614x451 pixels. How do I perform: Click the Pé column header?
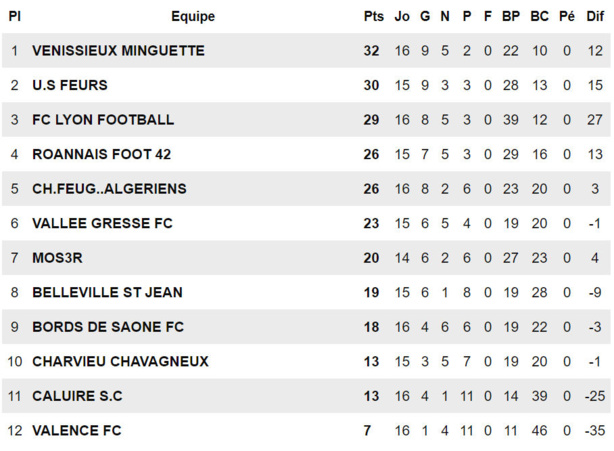click(x=567, y=17)
